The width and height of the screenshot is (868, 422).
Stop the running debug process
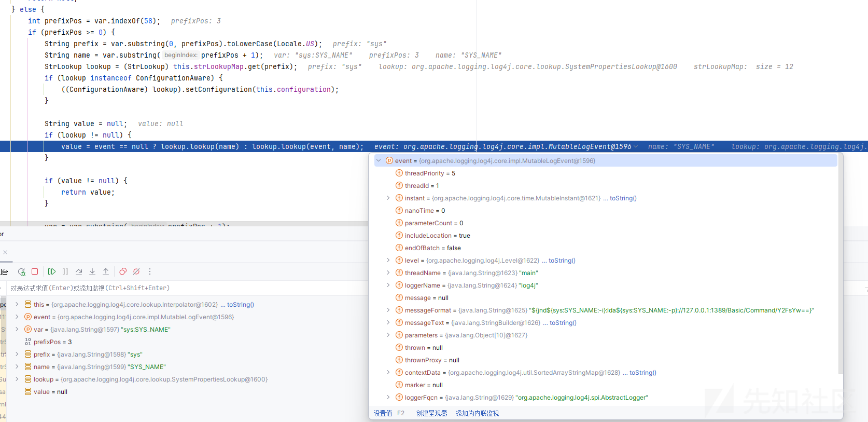coord(35,271)
